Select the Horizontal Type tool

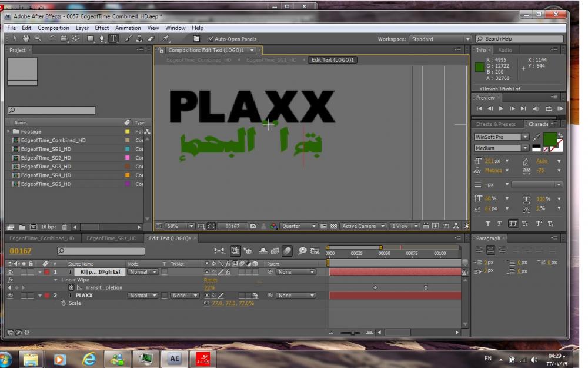tap(113, 39)
